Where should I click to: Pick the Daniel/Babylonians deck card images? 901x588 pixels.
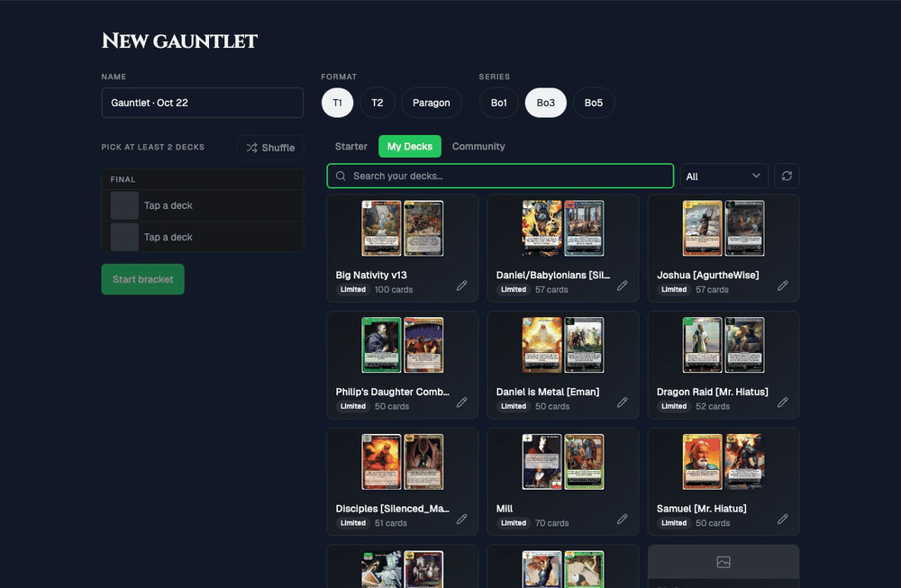563,228
